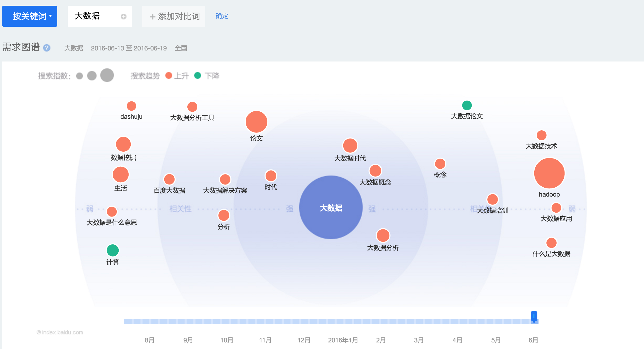Click the 10月 timeline label
Screen dimensions: 644x349
(x=227, y=340)
